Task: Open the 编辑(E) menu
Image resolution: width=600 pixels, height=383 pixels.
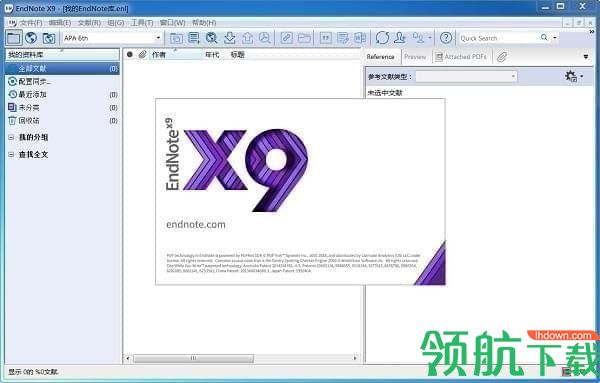Action: tap(60, 23)
